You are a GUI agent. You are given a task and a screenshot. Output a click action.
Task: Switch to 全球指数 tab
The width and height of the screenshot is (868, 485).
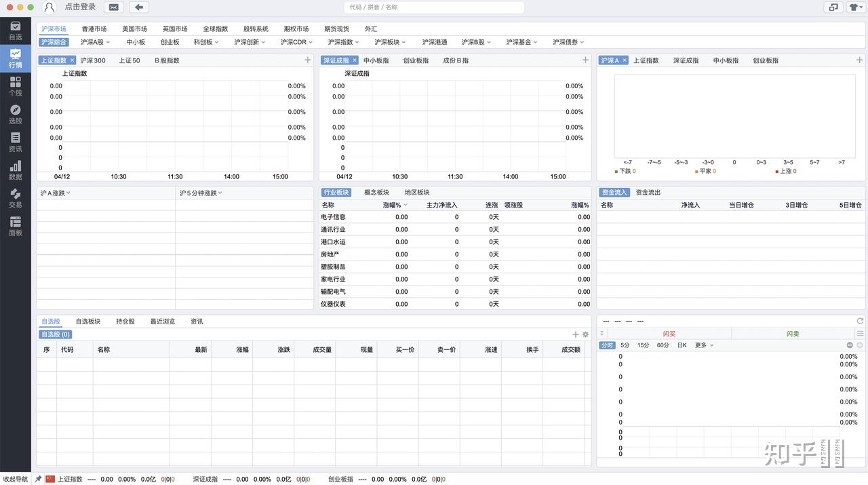click(x=215, y=29)
